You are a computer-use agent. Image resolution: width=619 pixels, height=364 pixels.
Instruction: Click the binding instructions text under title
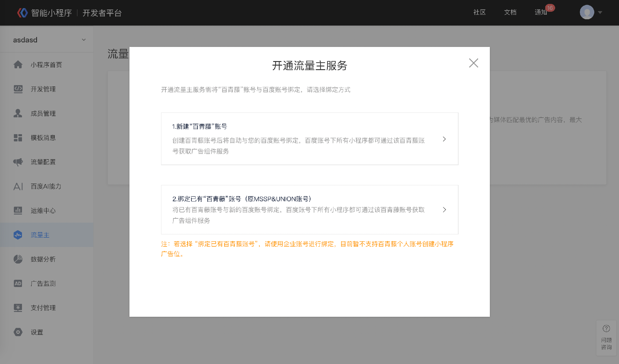tap(256, 90)
